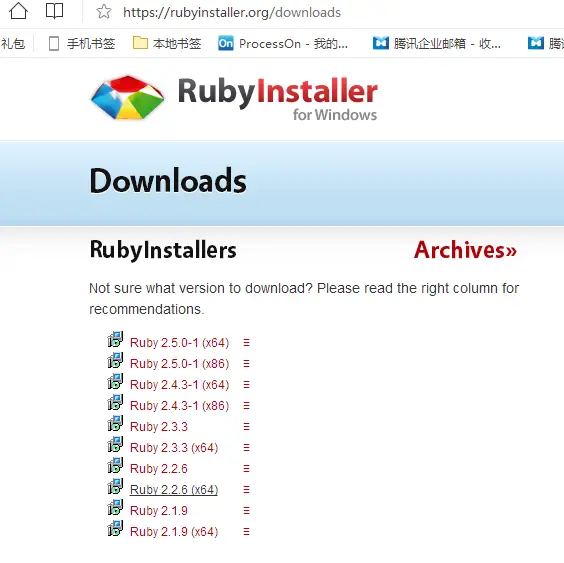Image resolution: width=564 pixels, height=563 pixels.
Task: Open the ProcessOn bookmark
Action: click(x=283, y=44)
